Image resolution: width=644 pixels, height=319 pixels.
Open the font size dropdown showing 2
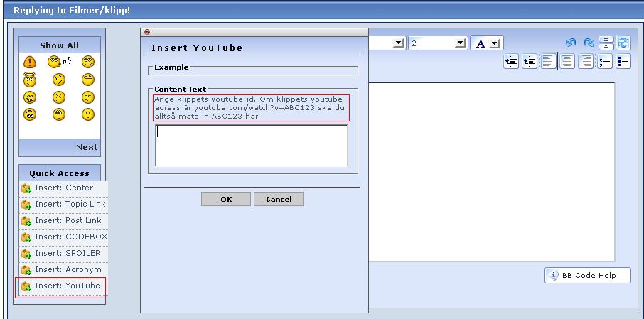point(438,43)
